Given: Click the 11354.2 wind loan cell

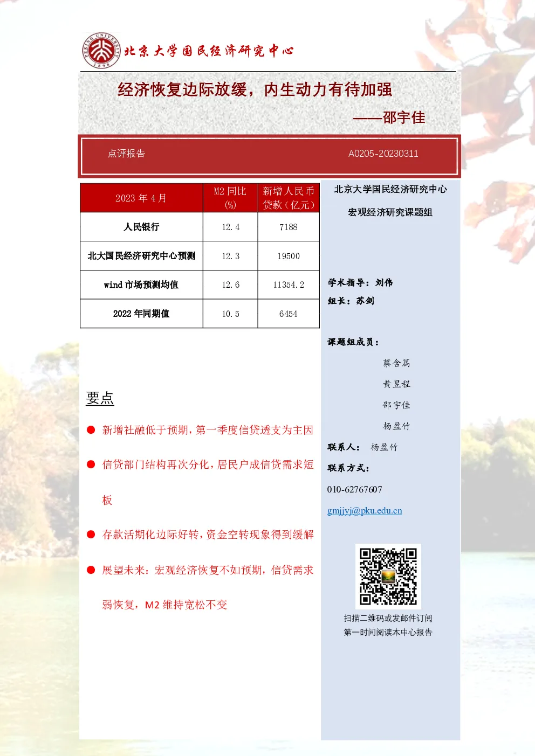Looking at the screenshot, I should point(289,285).
